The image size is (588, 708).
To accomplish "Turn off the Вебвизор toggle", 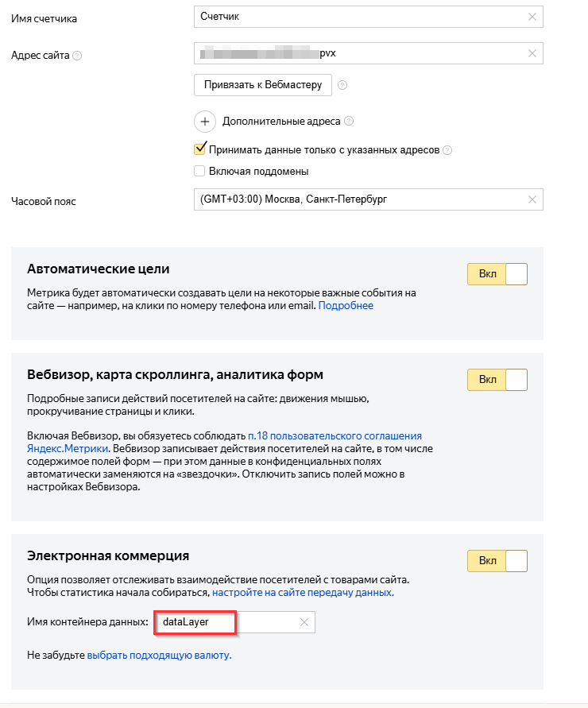I will point(497,379).
